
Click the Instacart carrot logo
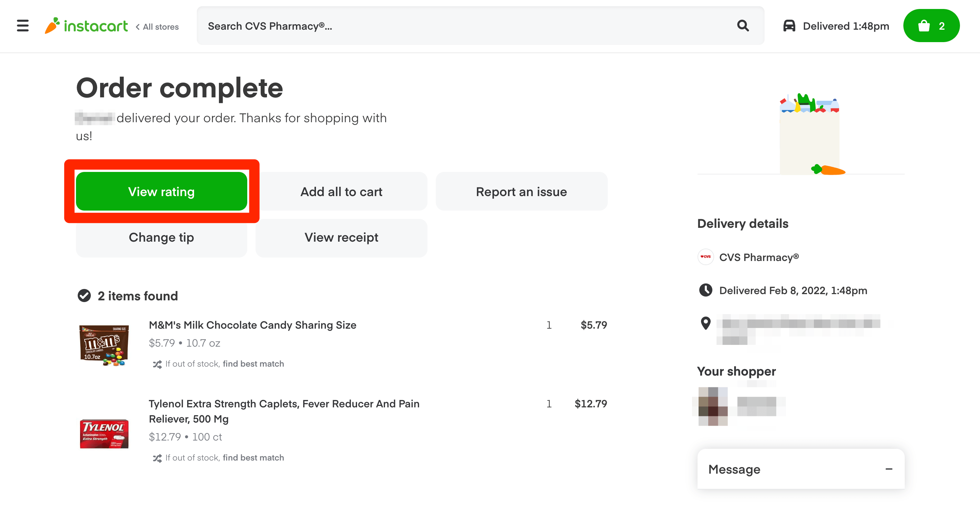coord(52,26)
